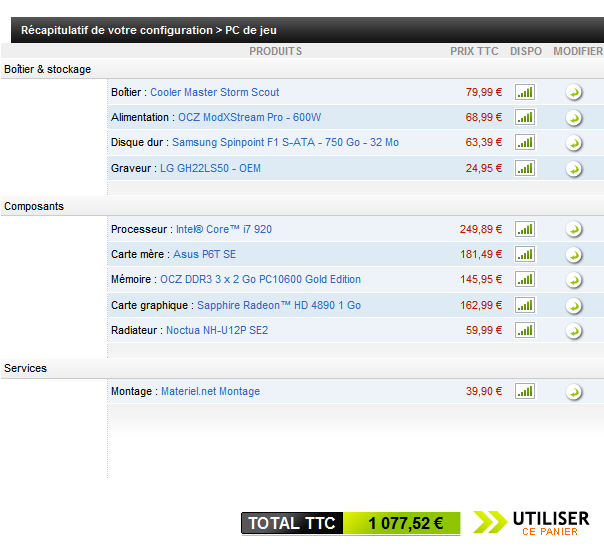Click the Utiliser ce panier button
The image size is (604, 552).
pos(531,523)
